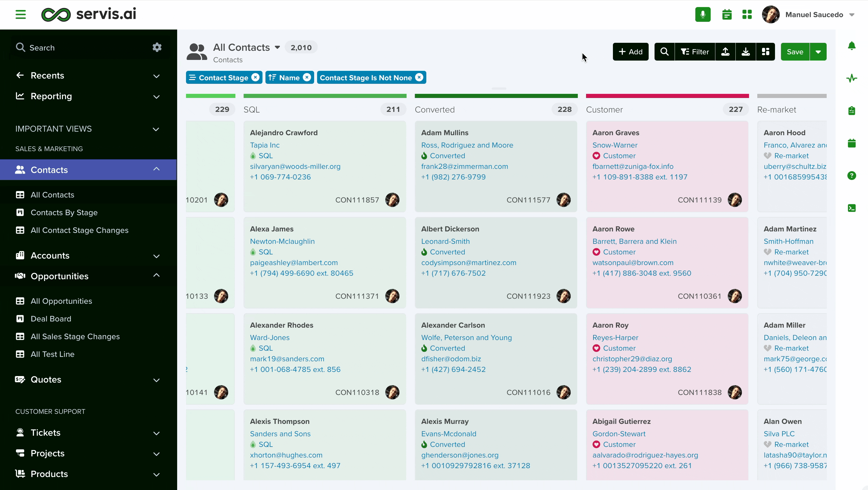Click owner avatar on Adam Mullins card
868x490 pixels.
point(563,200)
